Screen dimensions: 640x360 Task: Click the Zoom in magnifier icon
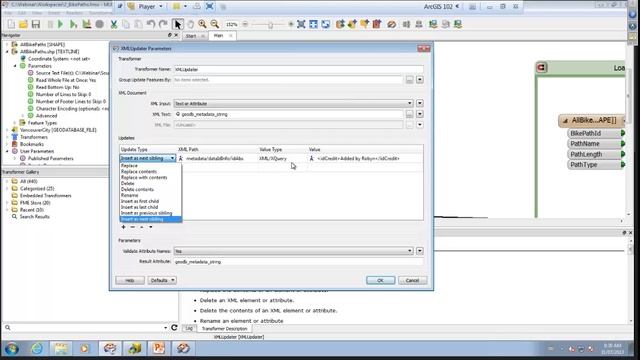[x=202, y=24]
